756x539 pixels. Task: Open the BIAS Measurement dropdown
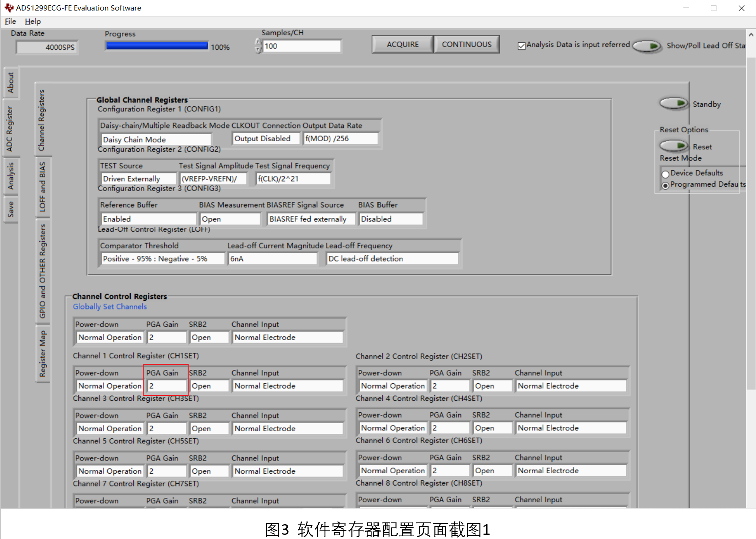[x=230, y=219]
